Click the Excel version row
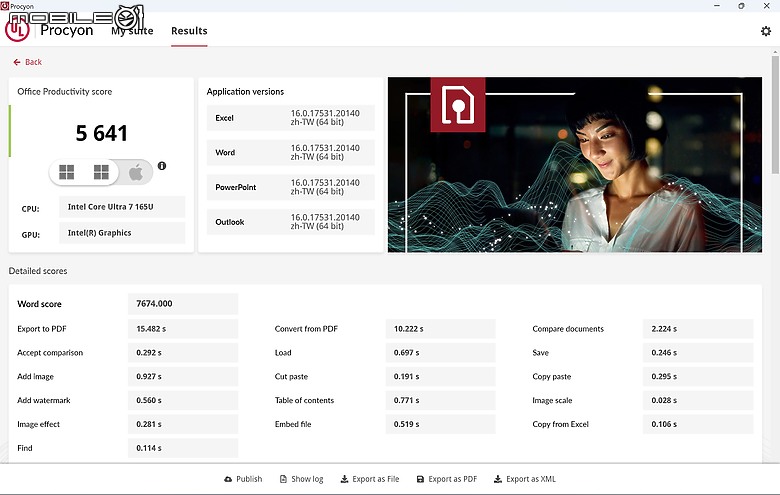 [291, 118]
